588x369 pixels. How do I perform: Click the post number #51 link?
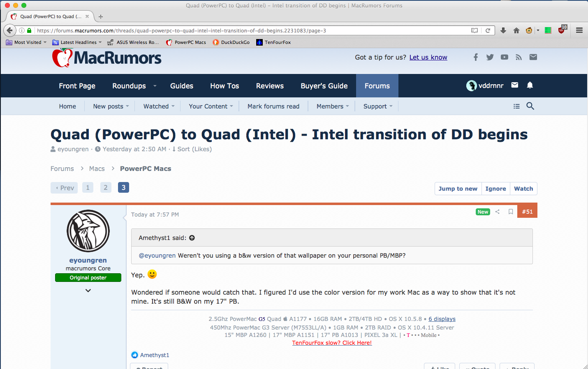coord(527,212)
